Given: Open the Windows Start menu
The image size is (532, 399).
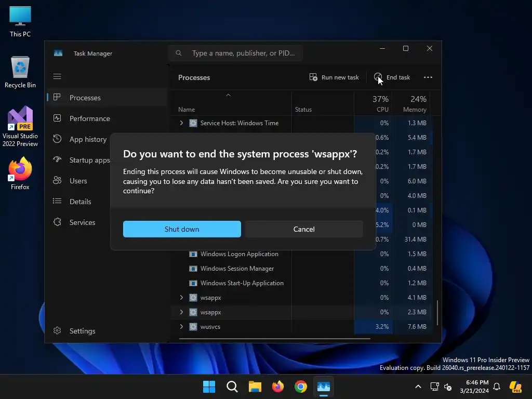Looking at the screenshot, I should [209, 387].
